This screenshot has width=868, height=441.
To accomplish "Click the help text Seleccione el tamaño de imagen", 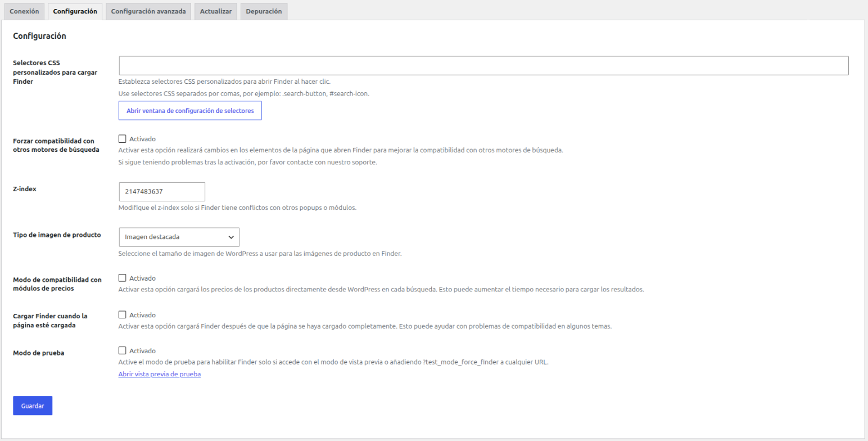I will (x=260, y=254).
